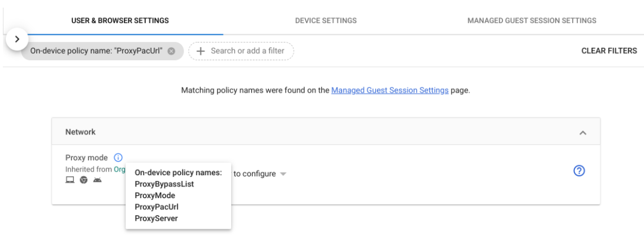Expand the side panel chevron arrow
644x243 pixels.
[17, 38]
